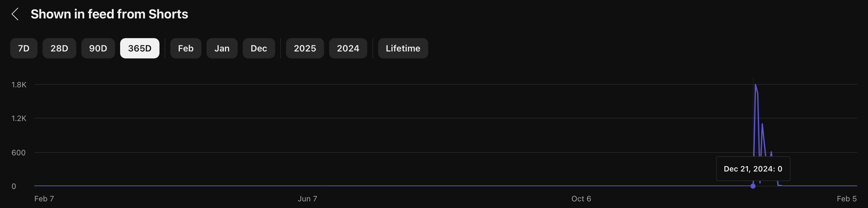Click the Jun 7 axis date label

point(307,198)
